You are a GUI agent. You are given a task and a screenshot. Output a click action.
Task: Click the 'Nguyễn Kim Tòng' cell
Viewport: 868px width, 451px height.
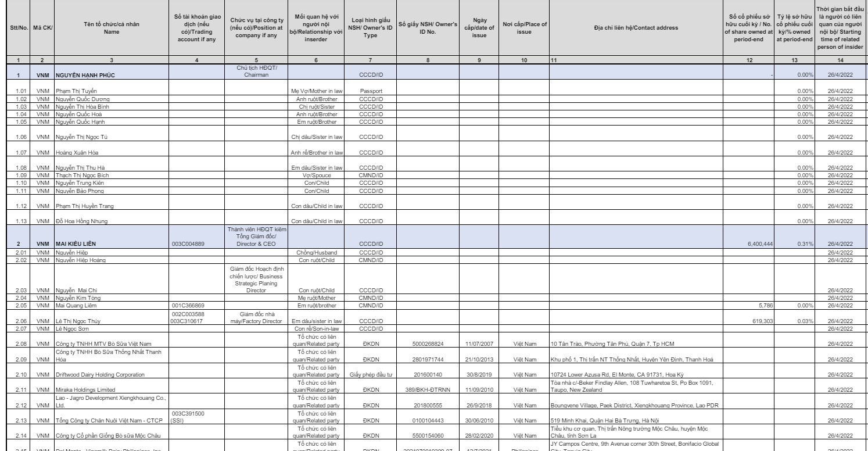click(x=110, y=296)
